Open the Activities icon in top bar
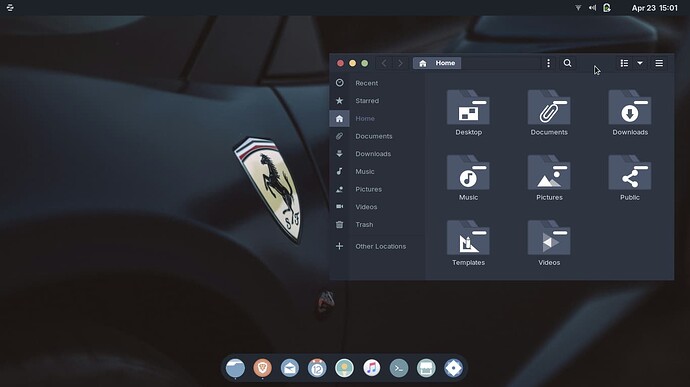The image size is (690, 387). pos(10,7)
